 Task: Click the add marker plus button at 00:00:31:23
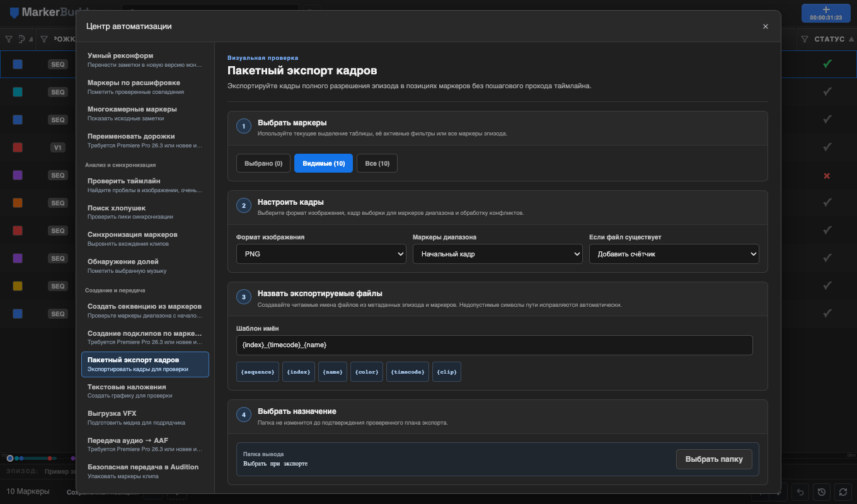click(826, 13)
